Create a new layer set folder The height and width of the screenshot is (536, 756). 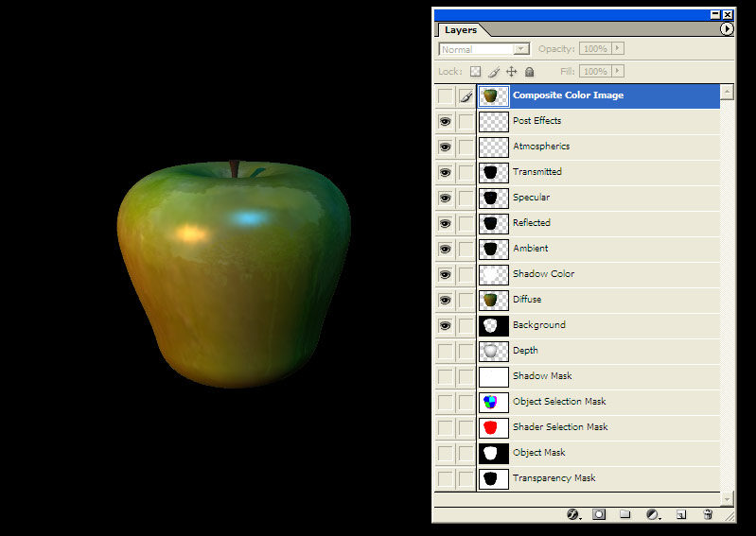(x=624, y=514)
